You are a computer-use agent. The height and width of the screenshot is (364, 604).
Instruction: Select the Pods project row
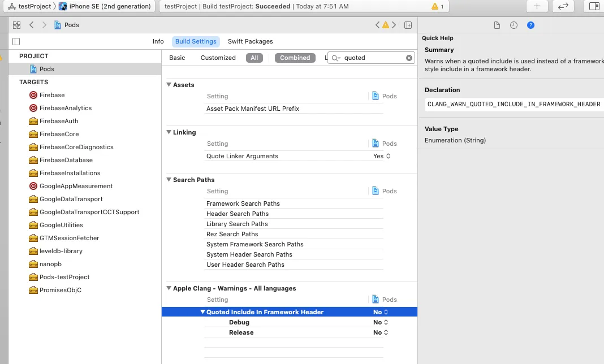pyautogui.click(x=85, y=69)
